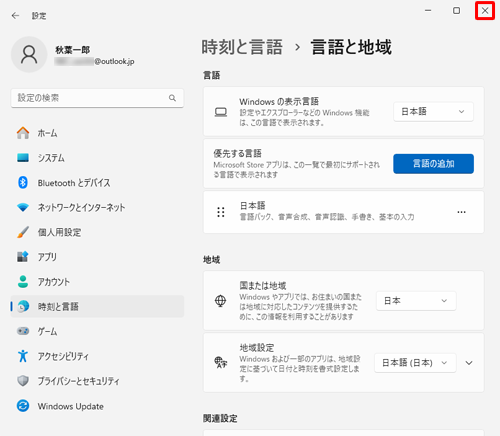Click the laptop icon beside display language
Viewport: 500px width, 436px height.
(221, 112)
